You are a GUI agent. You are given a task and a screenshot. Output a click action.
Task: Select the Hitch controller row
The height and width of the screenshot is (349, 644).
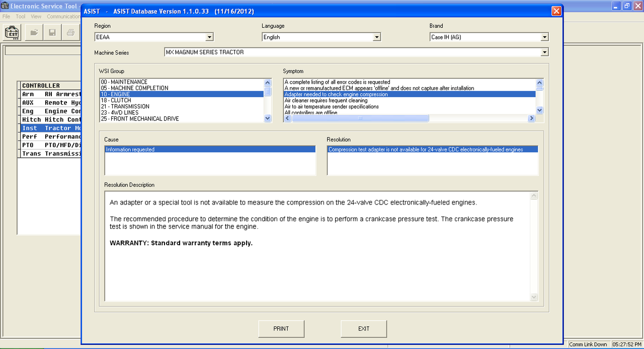click(x=51, y=120)
